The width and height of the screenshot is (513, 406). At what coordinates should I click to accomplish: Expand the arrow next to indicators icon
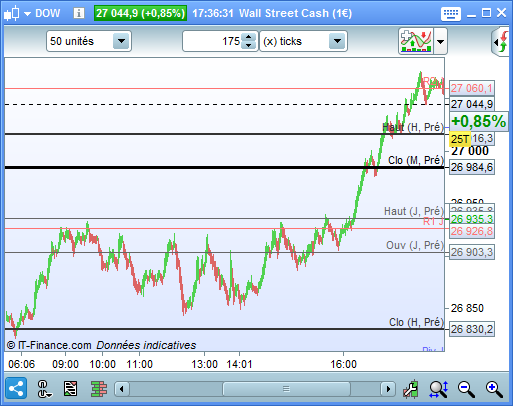click(440, 42)
